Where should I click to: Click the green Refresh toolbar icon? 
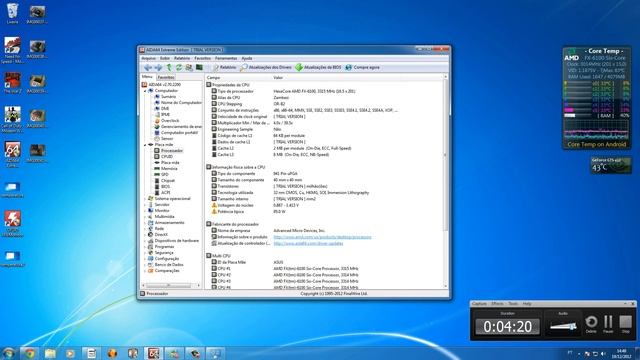click(179, 67)
